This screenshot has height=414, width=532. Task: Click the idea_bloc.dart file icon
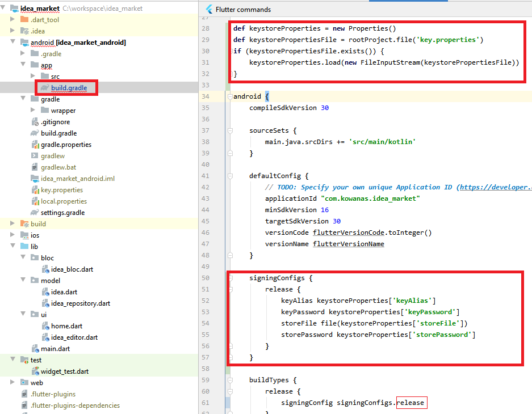[x=45, y=269]
